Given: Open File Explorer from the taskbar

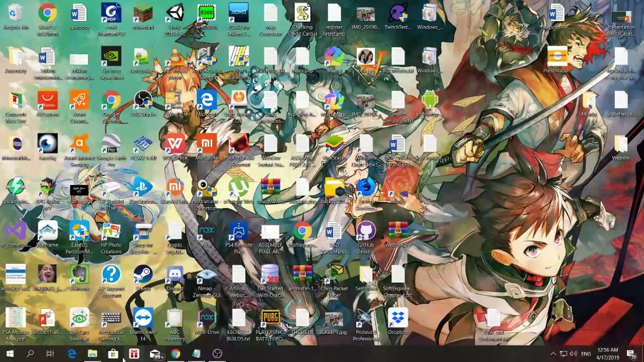Looking at the screenshot, I should coord(92,354).
